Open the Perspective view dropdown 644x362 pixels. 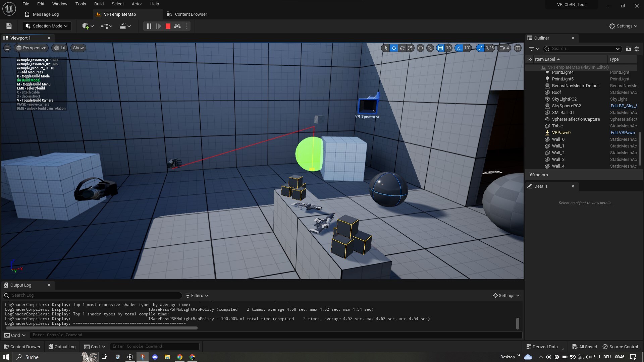tap(31, 48)
